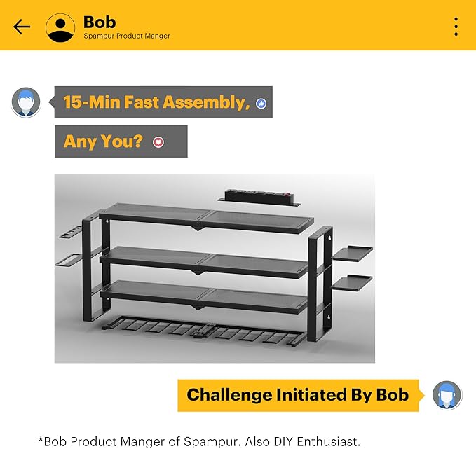Viewport: 476px width, 449px height.
Task: Select the Any You? message bubble
Action: coord(121,141)
